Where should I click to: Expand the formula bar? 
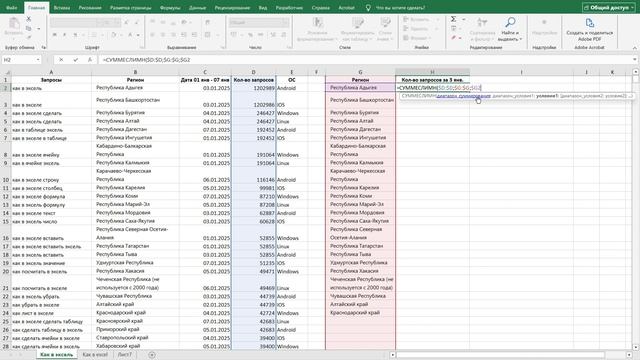(x=635, y=60)
